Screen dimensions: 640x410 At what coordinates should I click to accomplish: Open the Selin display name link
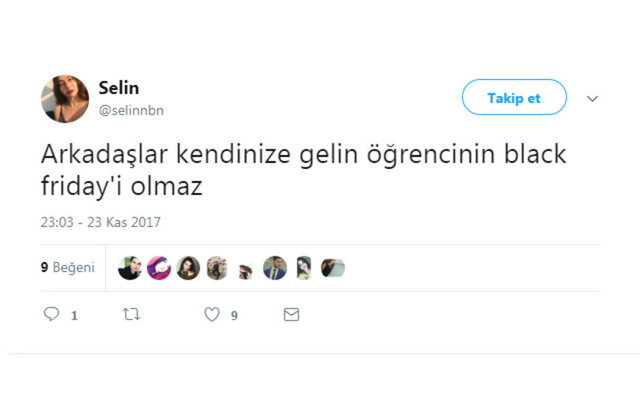tap(119, 88)
